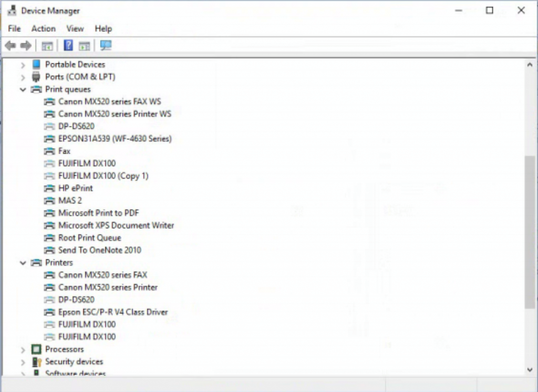The image size is (538, 392).
Task: Click the Print queues category icon
Action: tap(36, 89)
